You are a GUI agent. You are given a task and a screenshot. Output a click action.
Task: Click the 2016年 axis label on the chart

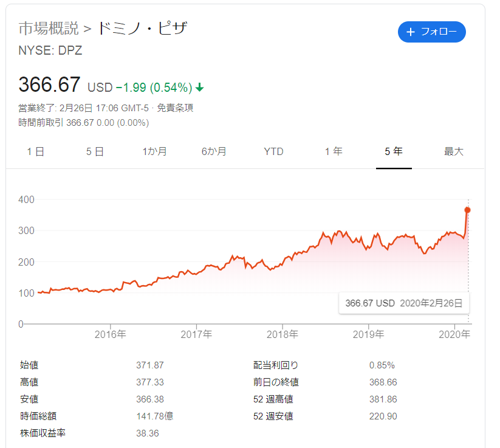point(111,334)
